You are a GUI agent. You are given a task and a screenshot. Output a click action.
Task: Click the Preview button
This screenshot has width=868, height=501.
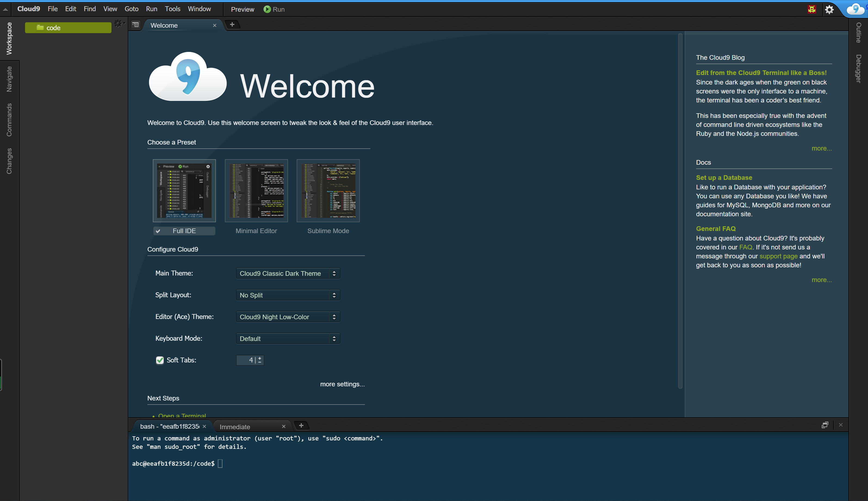(x=242, y=9)
